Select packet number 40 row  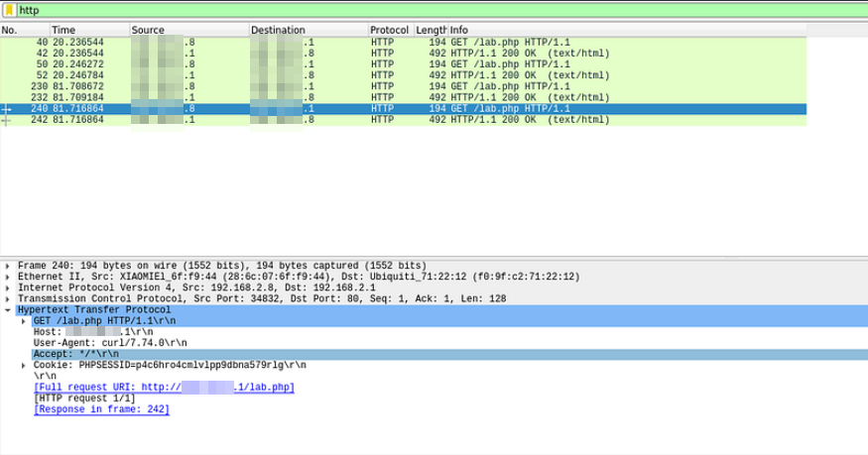pos(403,43)
